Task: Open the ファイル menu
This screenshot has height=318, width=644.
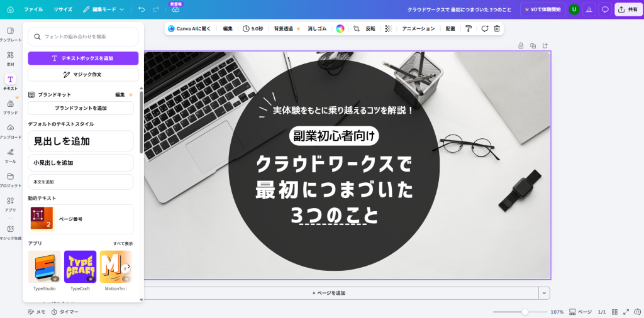Action: pyautogui.click(x=33, y=9)
